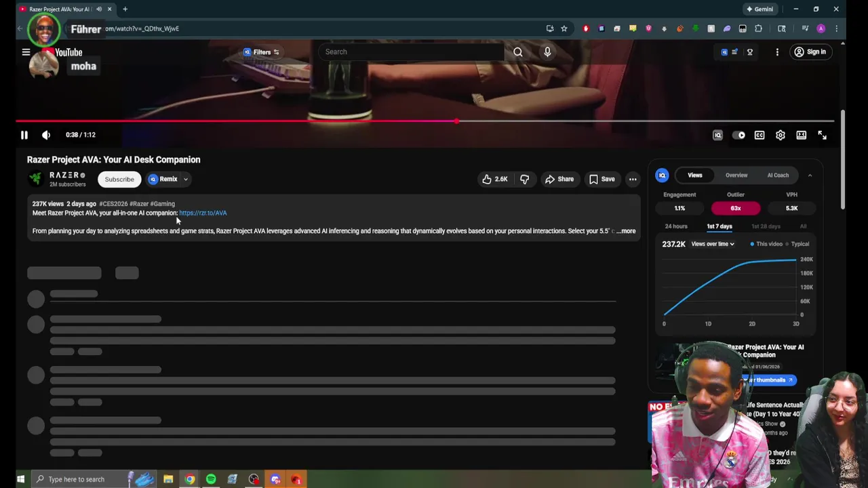Open the Chrome three-dot menu
The width and height of the screenshot is (868, 488).
tap(836, 28)
